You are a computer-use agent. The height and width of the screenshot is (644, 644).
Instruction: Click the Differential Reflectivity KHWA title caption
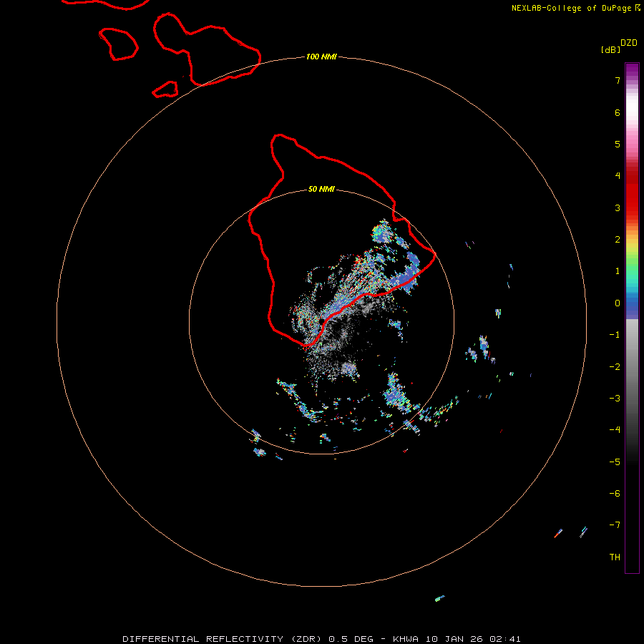pos(321,639)
